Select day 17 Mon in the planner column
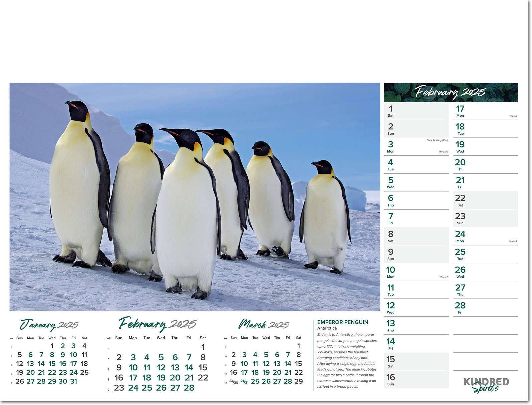This screenshot has height=405, width=532. [x=486, y=111]
